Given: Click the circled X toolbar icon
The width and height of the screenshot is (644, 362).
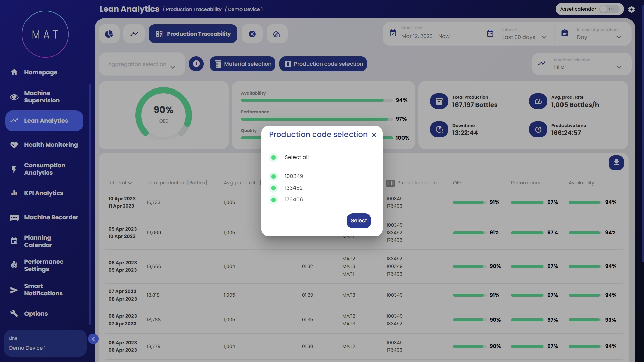Looking at the screenshot, I should [252, 34].
